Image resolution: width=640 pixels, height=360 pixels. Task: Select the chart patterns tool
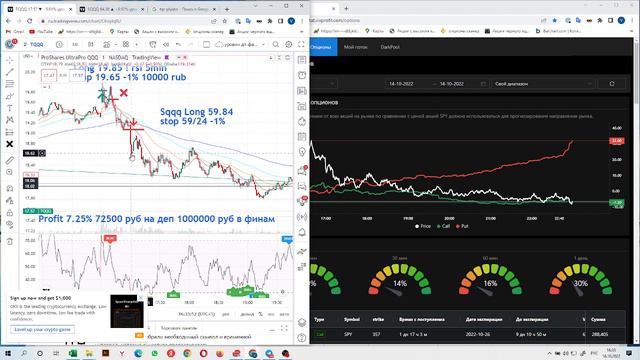(x=10, y=120)
